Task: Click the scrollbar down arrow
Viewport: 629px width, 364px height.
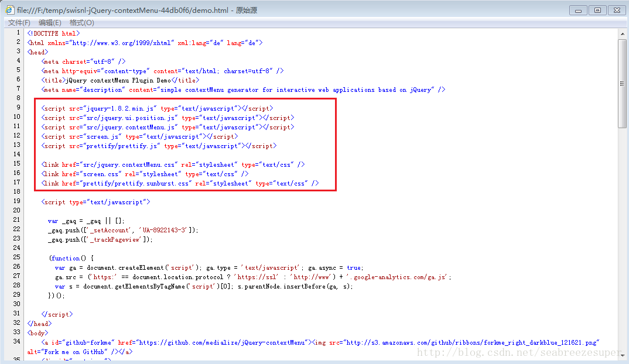Action: pos(622,355)
